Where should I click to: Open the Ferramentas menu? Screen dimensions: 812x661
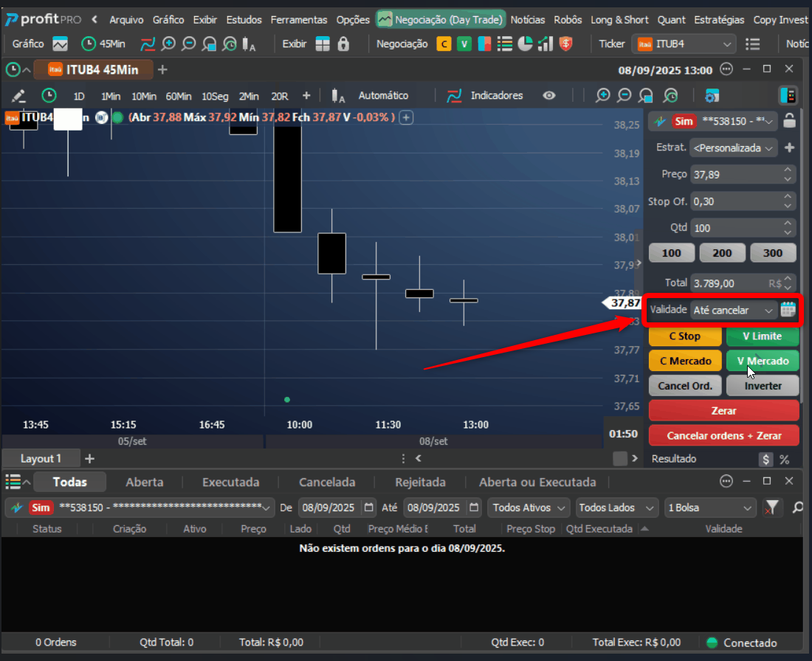pos(299,20)
